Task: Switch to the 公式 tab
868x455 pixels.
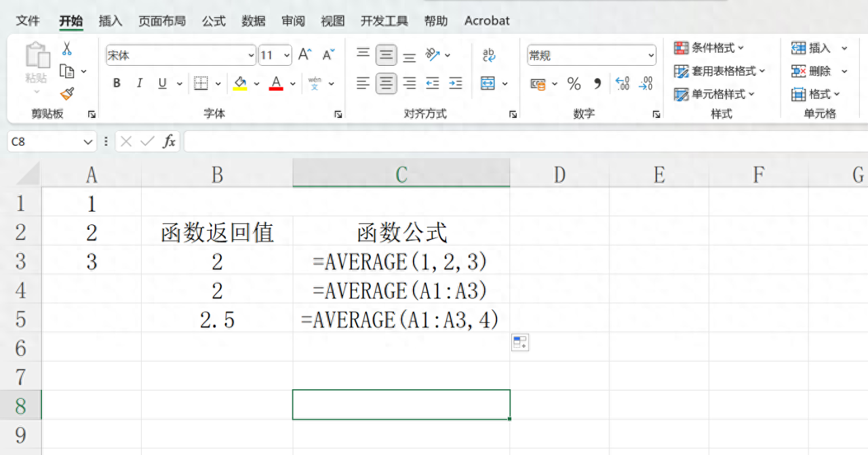Action: (214, 21)
